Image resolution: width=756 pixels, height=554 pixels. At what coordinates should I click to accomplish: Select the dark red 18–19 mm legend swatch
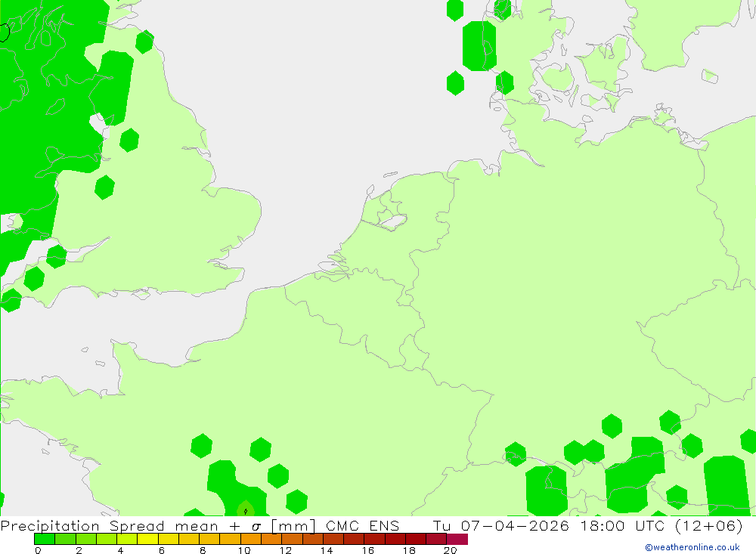coord(416,539)
